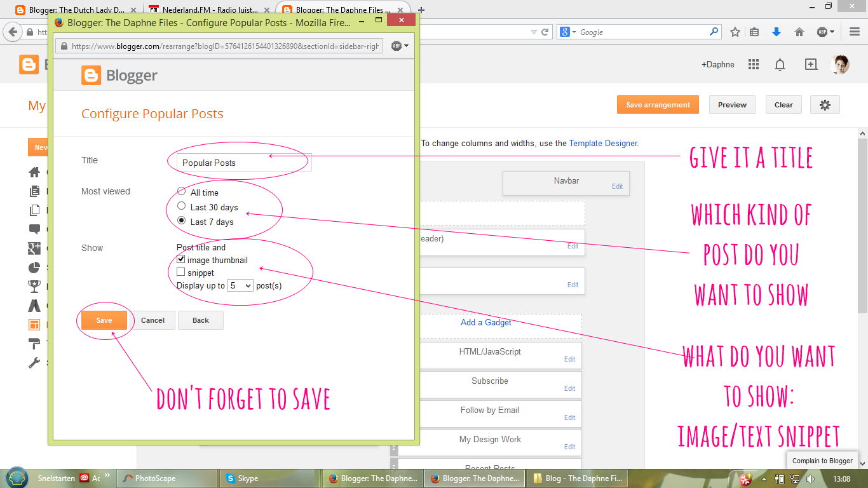Click the Clear button
This screenshot has width=868, height=488.
pyautogui.click(x=783, y=105)
